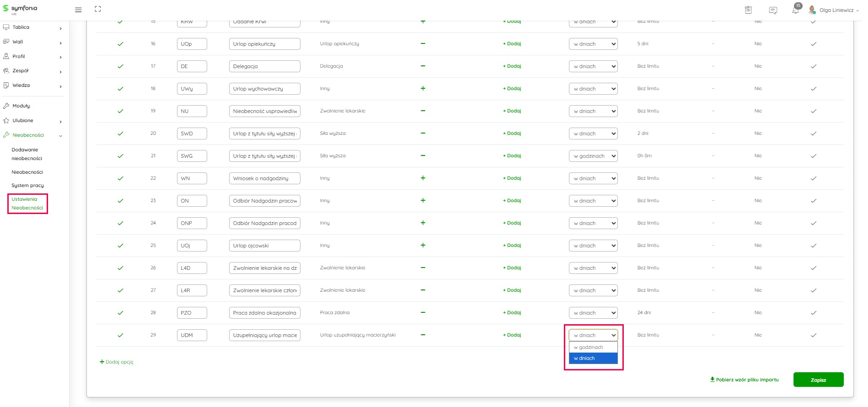Click the Praca zdalna okazjonalna name field

[264, 313]
